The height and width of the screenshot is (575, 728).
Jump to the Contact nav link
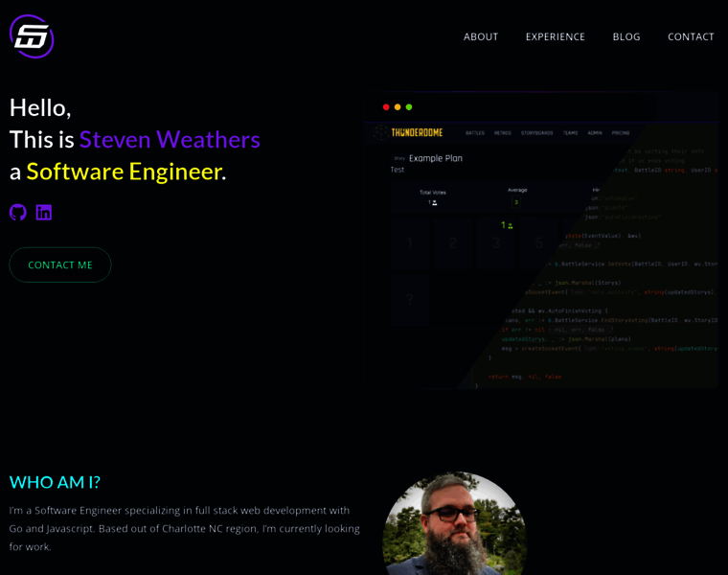(691, 36)
